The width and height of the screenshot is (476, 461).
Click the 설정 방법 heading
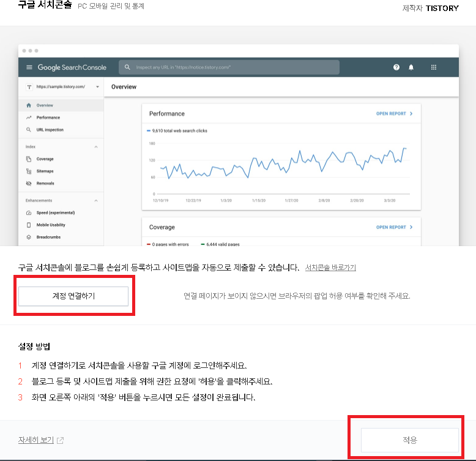34,347
